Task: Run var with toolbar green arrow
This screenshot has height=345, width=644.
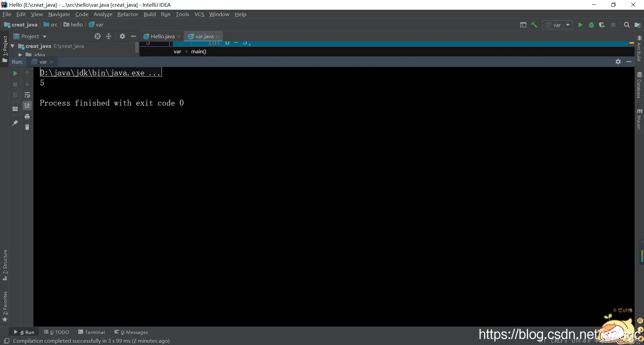Action: (x=580, y=25)
